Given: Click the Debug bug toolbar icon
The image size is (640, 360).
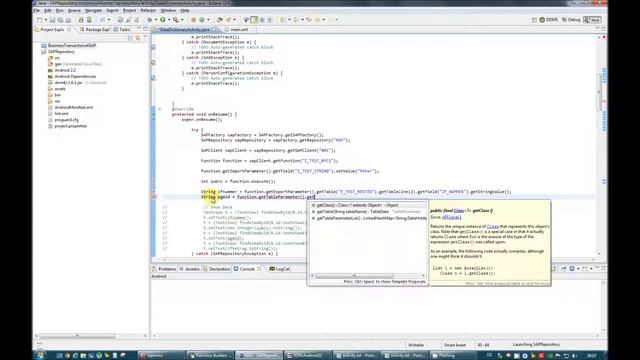Looking at the screenshot, I should tap(150, 20).
